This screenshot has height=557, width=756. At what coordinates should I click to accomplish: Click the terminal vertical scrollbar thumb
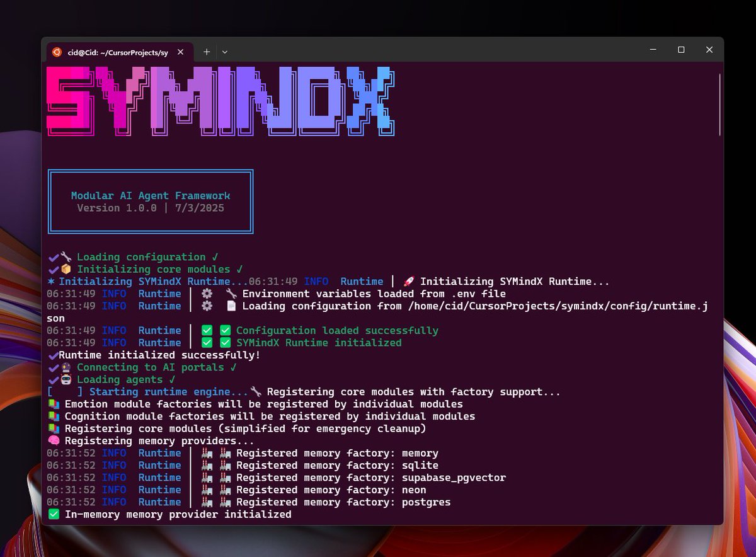720,104
